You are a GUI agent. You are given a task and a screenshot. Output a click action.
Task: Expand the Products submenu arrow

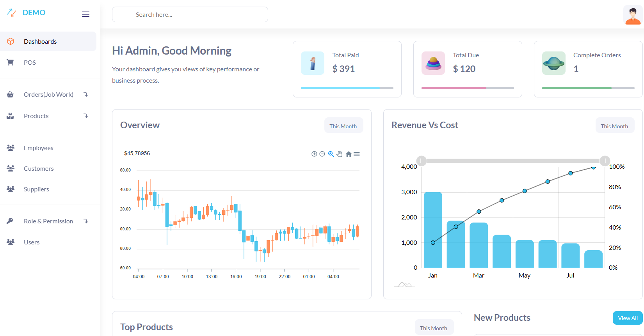tap(86, 116)
